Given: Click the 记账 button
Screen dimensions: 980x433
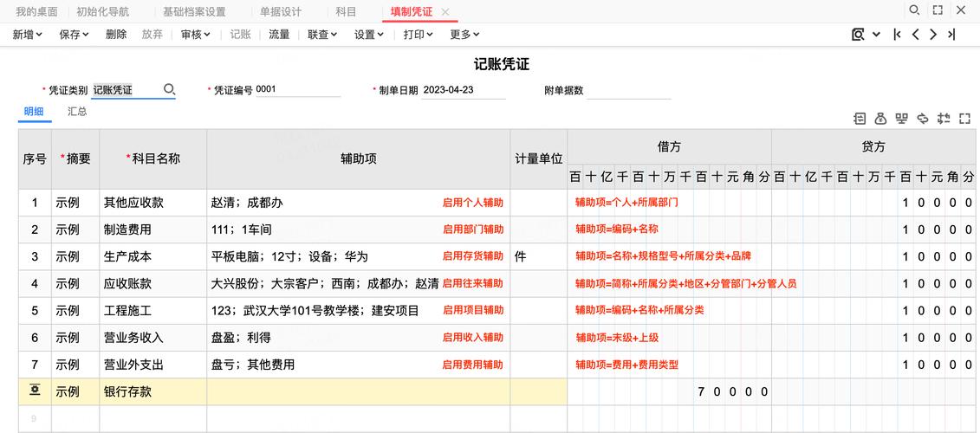Looking at the screenshot, I should 241,35.
